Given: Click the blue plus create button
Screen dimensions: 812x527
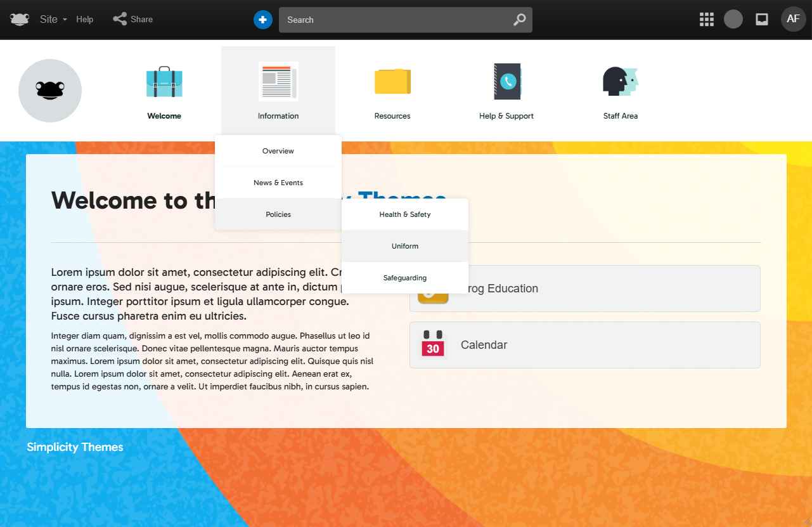Looking at the screenshot, I should click(262, 20).
